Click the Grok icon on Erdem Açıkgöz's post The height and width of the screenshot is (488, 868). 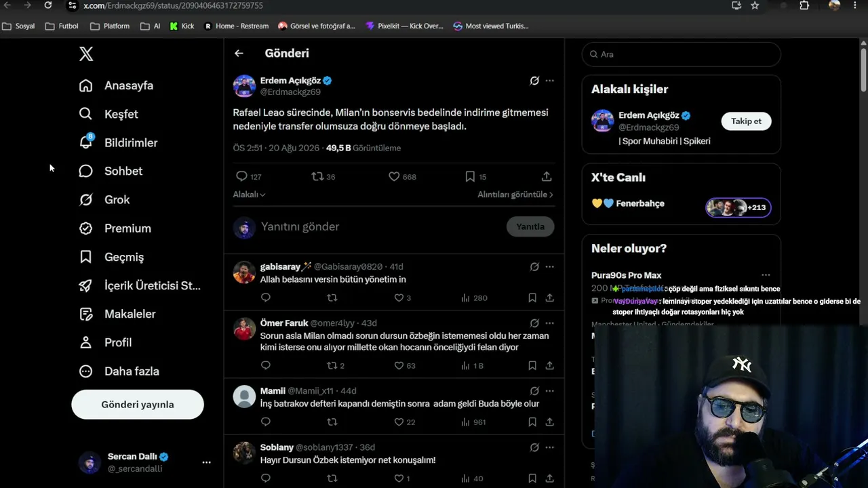[x=534, y=81]
